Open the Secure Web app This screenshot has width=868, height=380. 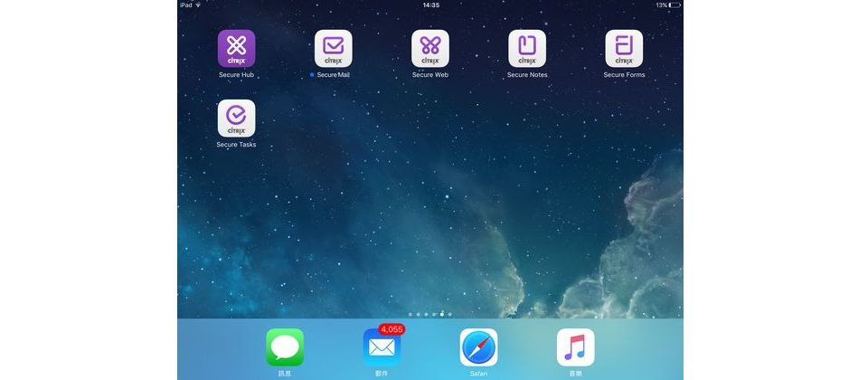click(430, 49)
